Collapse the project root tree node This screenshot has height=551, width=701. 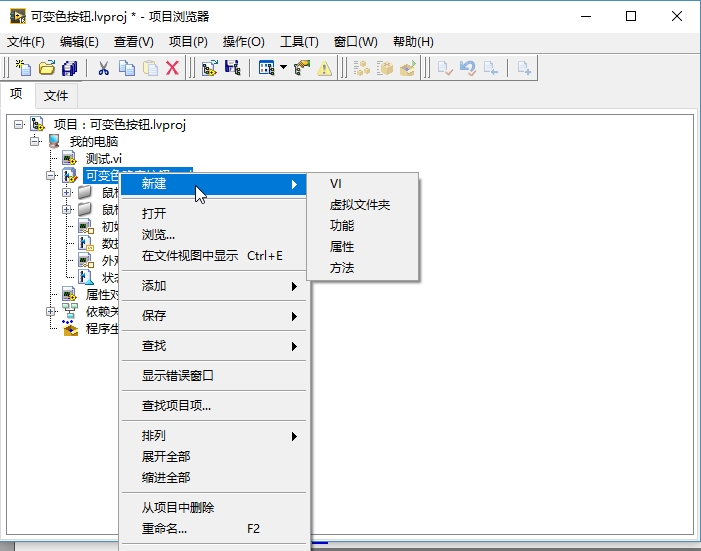point(18,124)
